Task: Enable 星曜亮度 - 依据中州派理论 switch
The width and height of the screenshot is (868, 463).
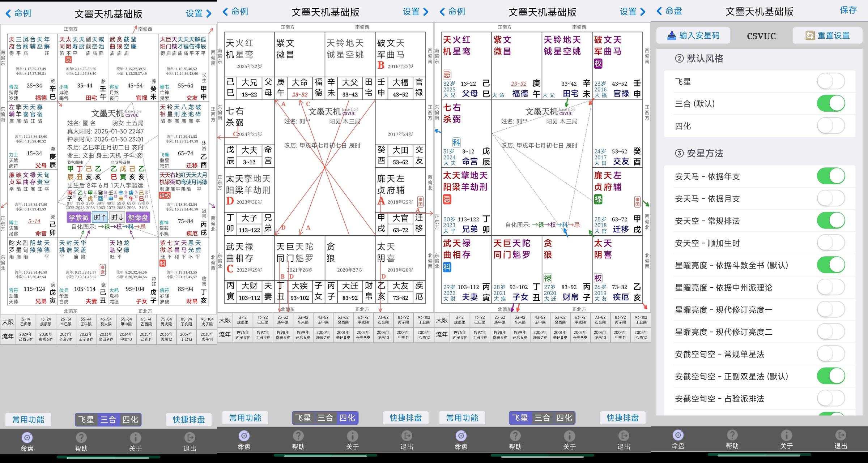Action: (x=831, y=287)
